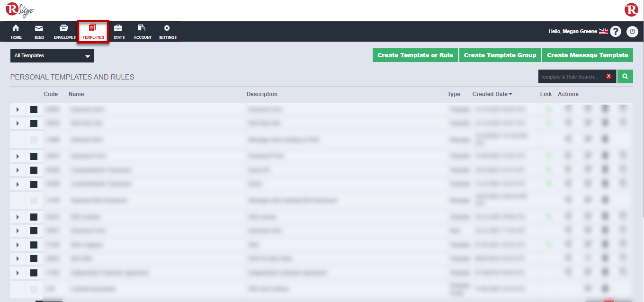Click the Code column header
Viewport: 644px width, 302px height.
click(51, 94)
